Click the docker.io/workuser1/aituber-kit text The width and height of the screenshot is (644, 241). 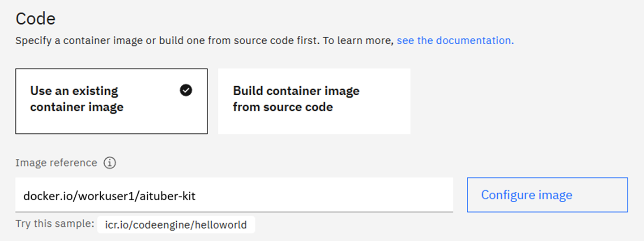(x=109, y=196)
